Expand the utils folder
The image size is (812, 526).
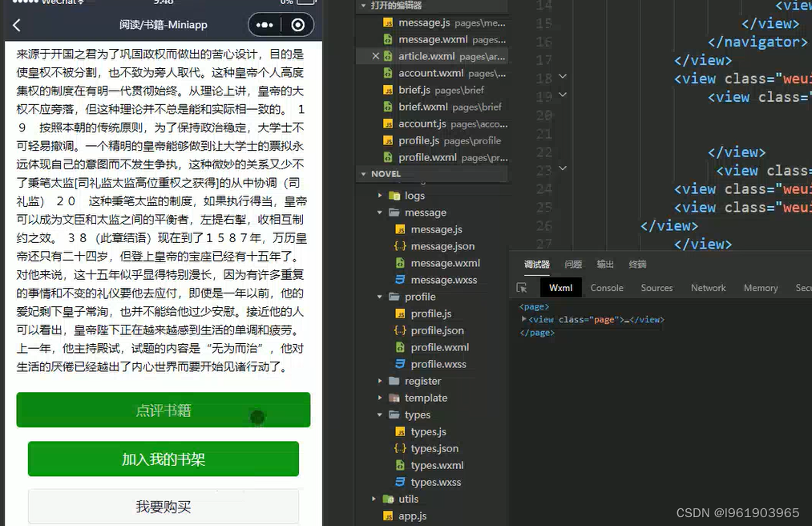click(x=374, y=499)
